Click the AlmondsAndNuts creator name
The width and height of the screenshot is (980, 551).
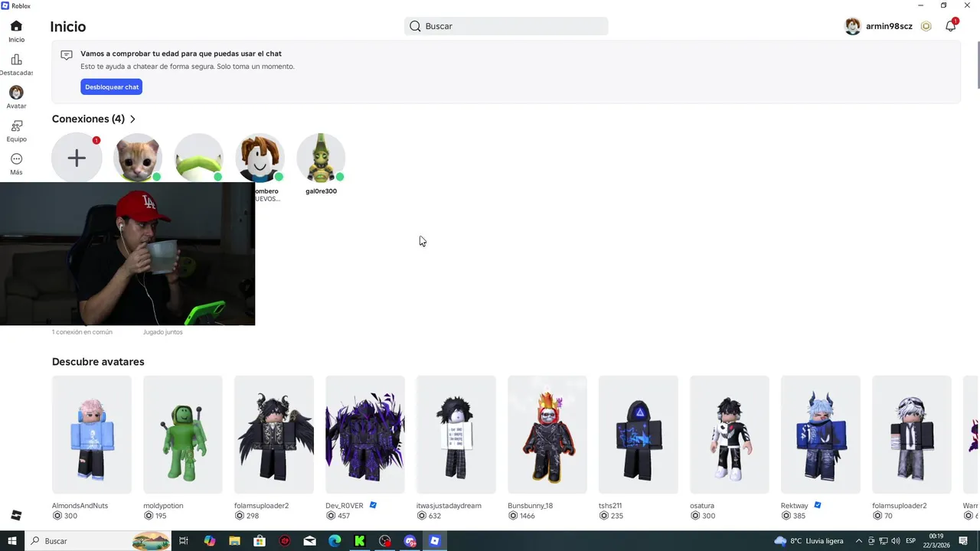80,506
